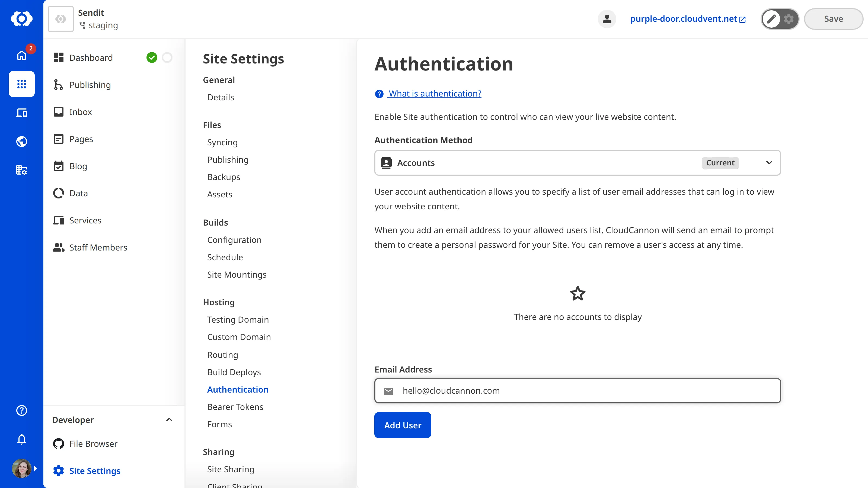Open the organization settings building icon
This screenshot has height=488, width=868.
tap(22, 170)
